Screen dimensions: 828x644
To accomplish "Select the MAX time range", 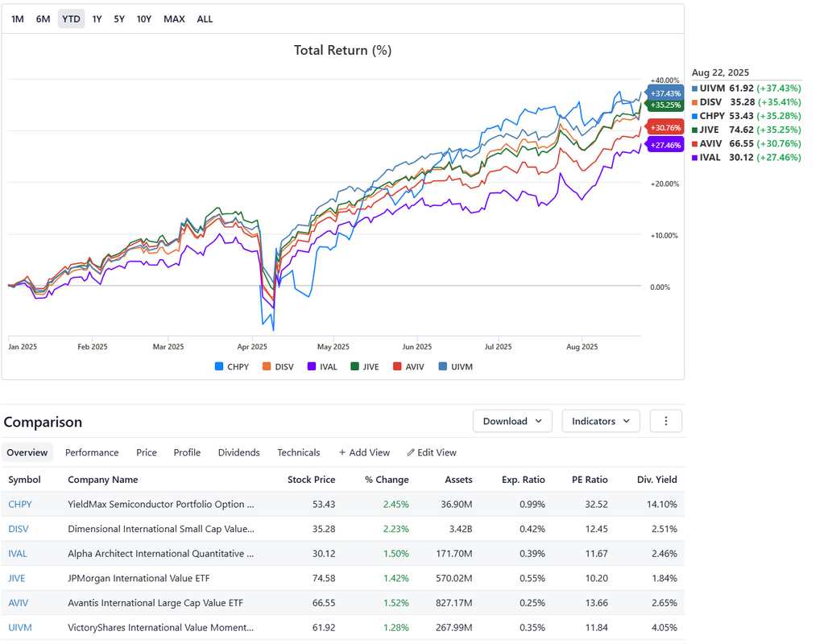I will 174,19.
